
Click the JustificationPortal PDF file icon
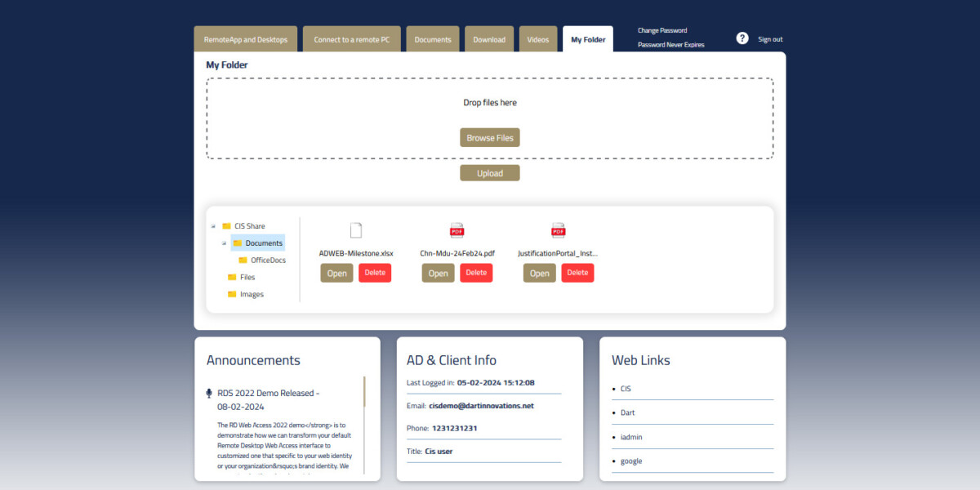[558, 230]
